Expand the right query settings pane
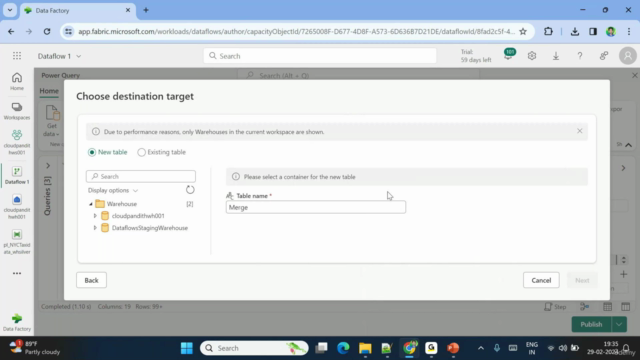This screenshot has height=360, width=640. pyautogui.click(x=623, y=168)
